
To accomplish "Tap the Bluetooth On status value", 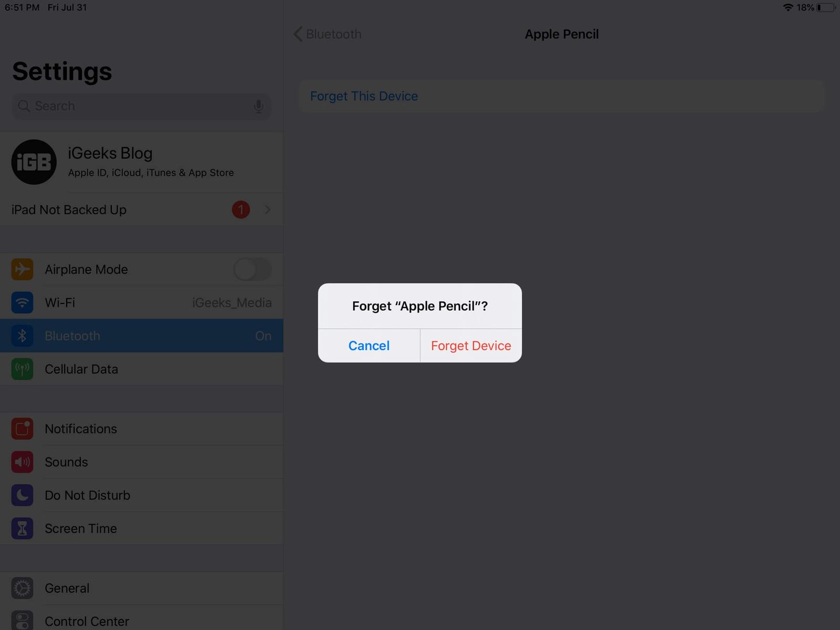I will [264, 336].
